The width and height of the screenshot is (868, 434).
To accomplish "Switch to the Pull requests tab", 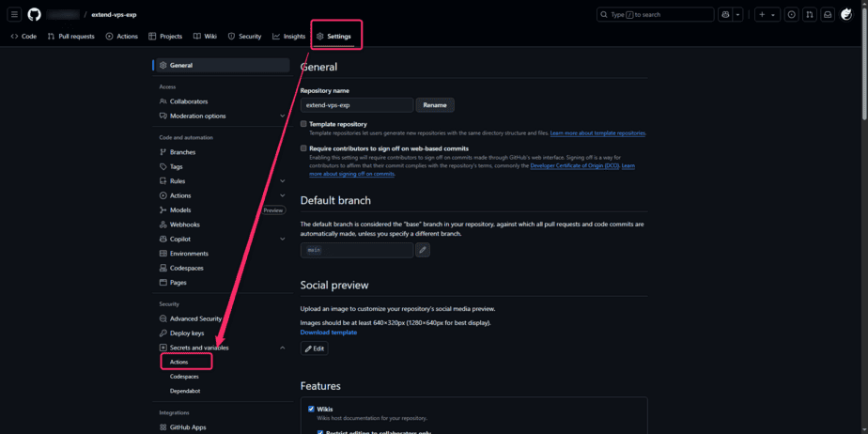I will [70, 37].
